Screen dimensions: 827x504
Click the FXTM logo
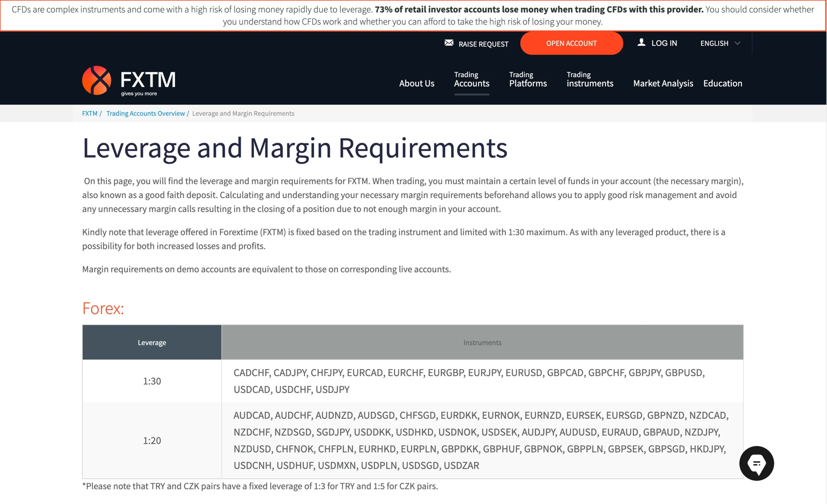click(x=129, y=80)
